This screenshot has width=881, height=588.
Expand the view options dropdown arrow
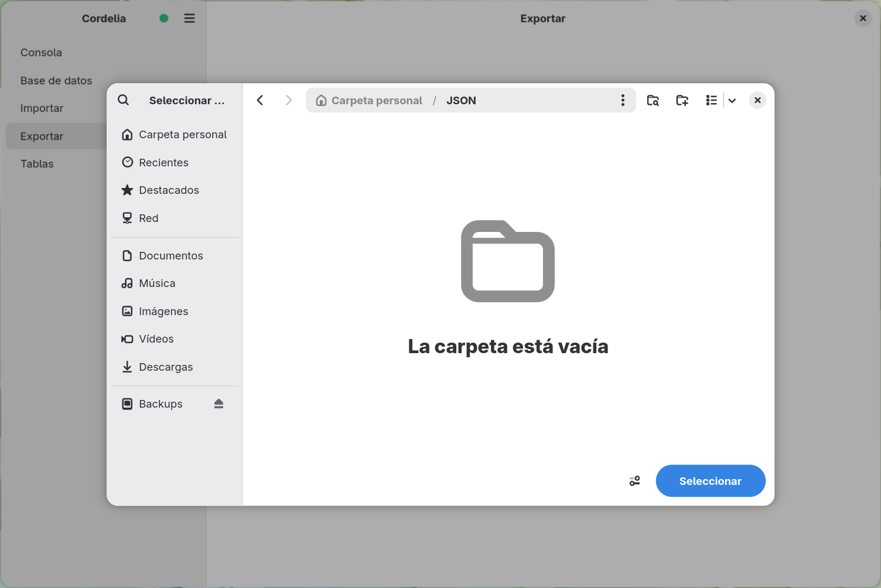(732, 100)
